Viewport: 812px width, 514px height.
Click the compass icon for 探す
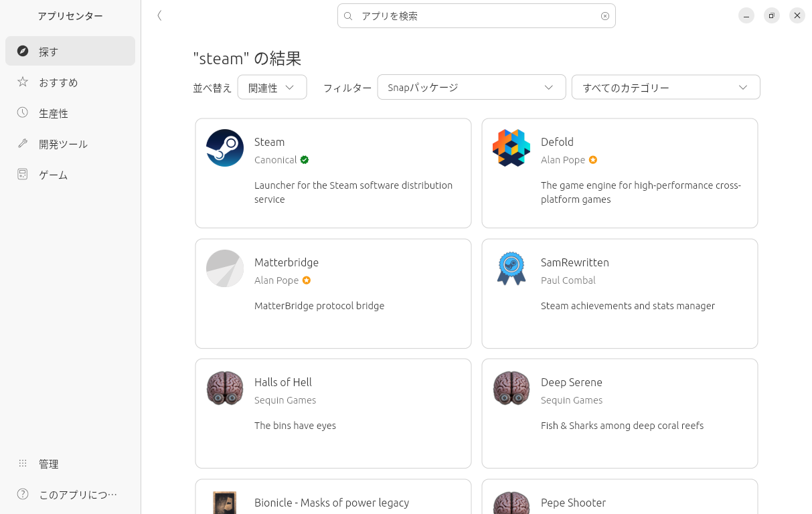pos(23,51)
